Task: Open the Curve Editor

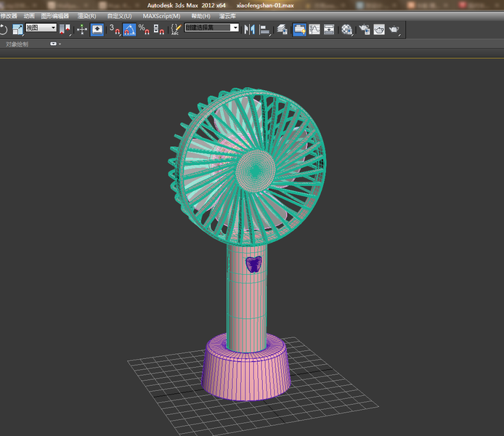Action: pyautogui.click(x=314, y=29)
